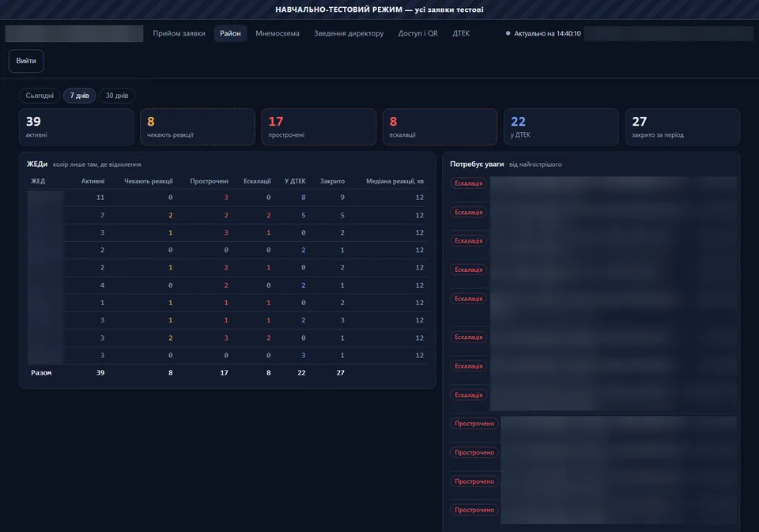
Task: Click the У ДТЕК cell showing 5
Action: point(304,215)
